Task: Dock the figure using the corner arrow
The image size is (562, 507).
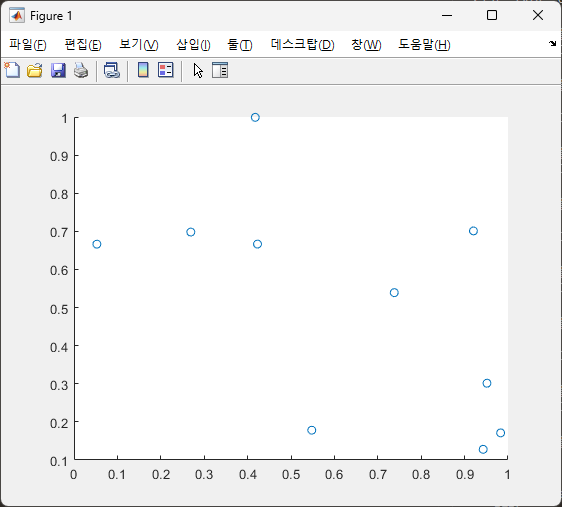Action: 552,44
